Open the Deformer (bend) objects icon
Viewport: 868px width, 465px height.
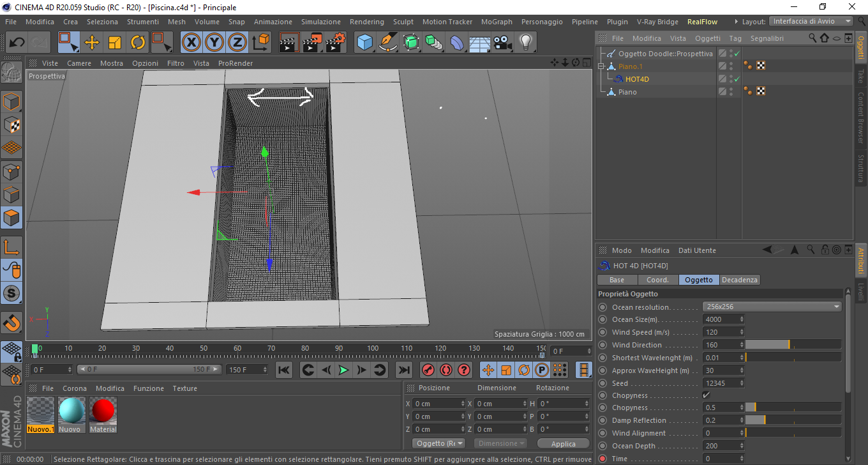pyautogui.click(x=457, y=43)
